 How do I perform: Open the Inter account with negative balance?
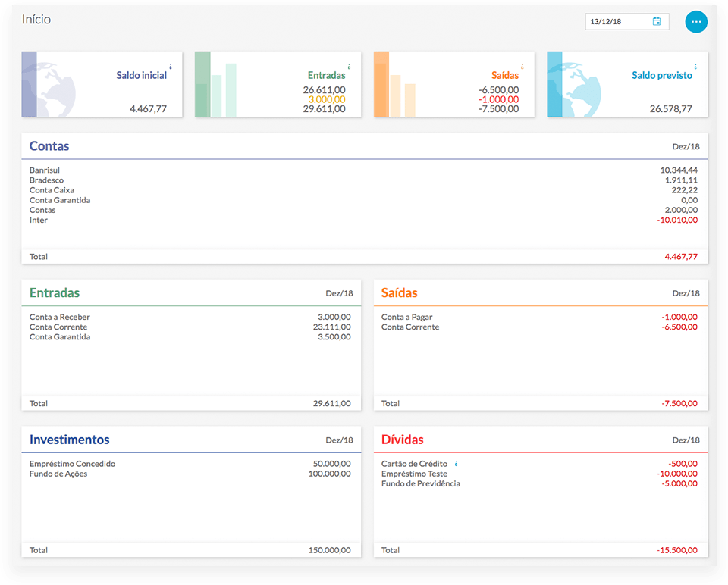(39, 220)
